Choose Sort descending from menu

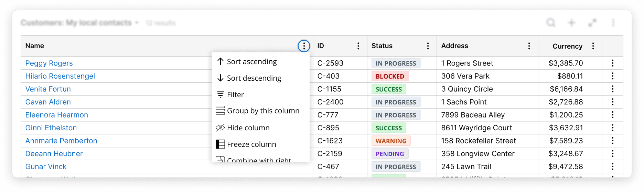pos(260,78)
